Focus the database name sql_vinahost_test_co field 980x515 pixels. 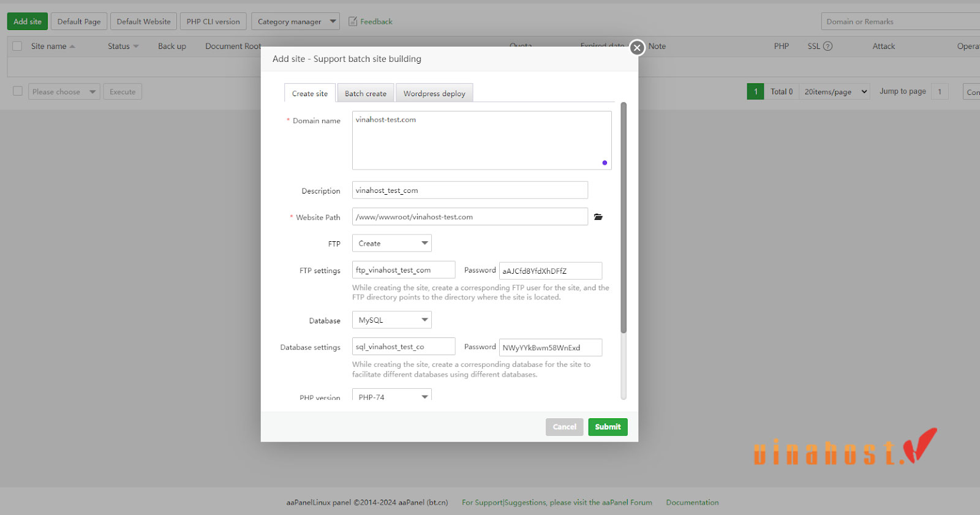[404, 347]
